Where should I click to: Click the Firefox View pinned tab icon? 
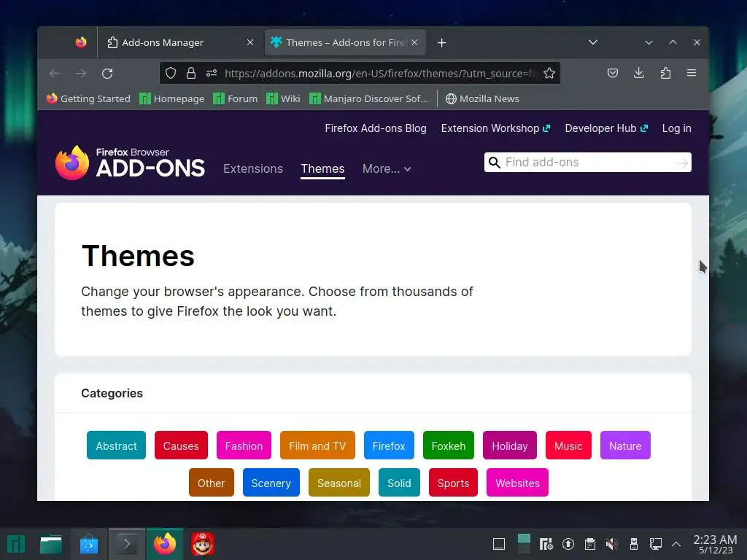click(81, 42)
